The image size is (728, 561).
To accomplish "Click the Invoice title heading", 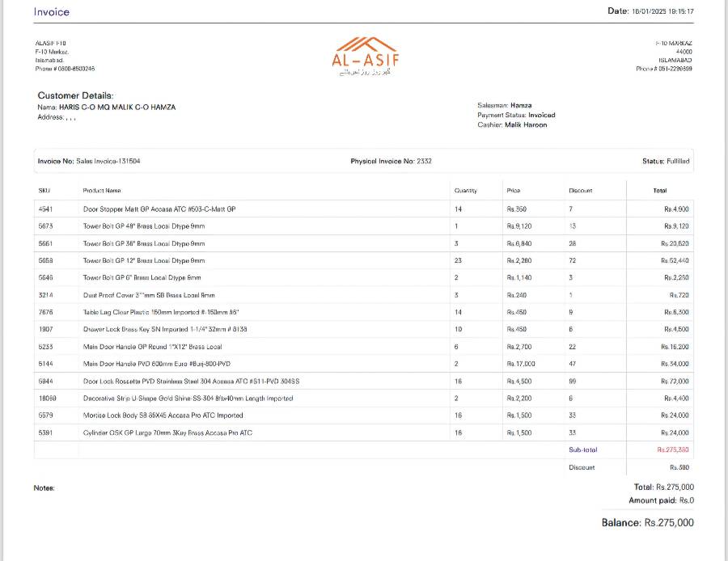I will 51,12.
